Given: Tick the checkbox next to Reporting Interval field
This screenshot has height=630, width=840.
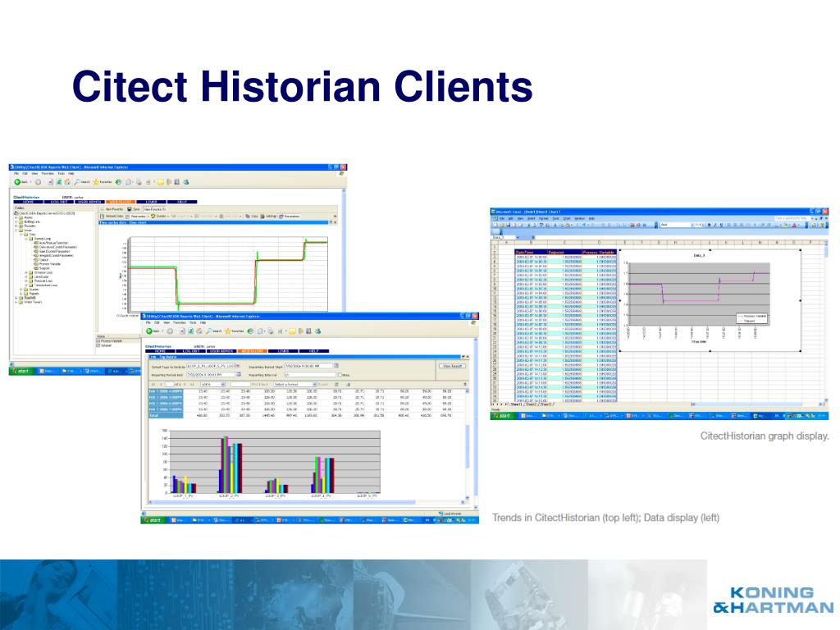Looking at the screenshot, I should (340, 374).
